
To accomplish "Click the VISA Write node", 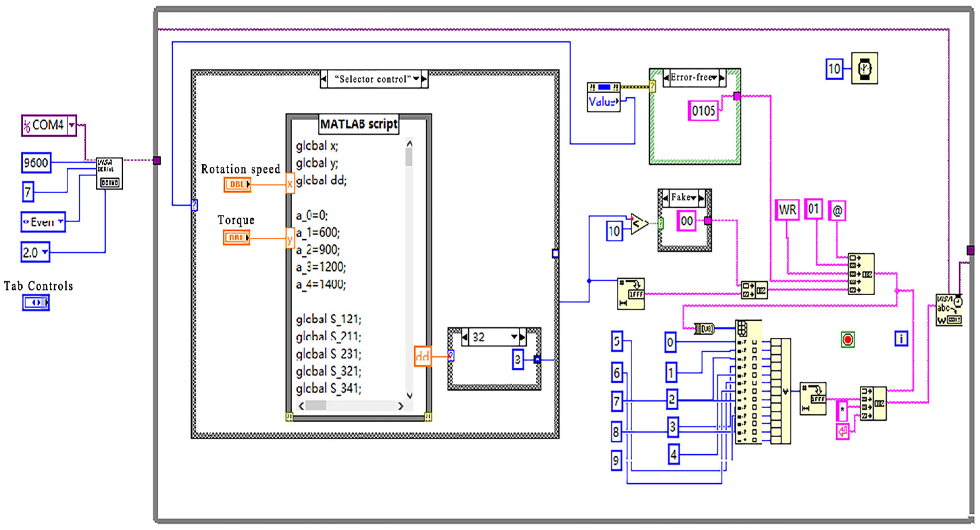I will pos(949,309).
